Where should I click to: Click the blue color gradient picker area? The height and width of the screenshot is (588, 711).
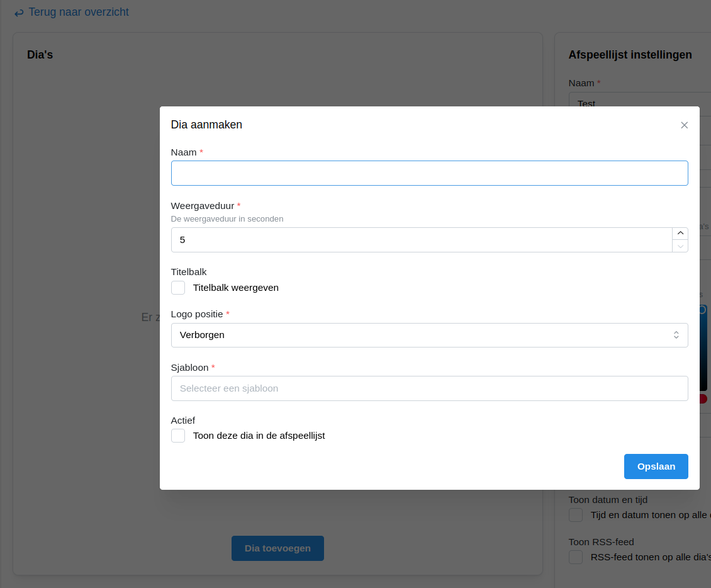[703, 353]
